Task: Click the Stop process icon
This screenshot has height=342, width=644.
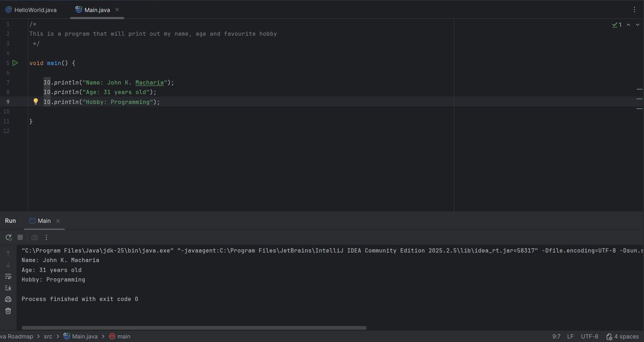Action: 19,237
